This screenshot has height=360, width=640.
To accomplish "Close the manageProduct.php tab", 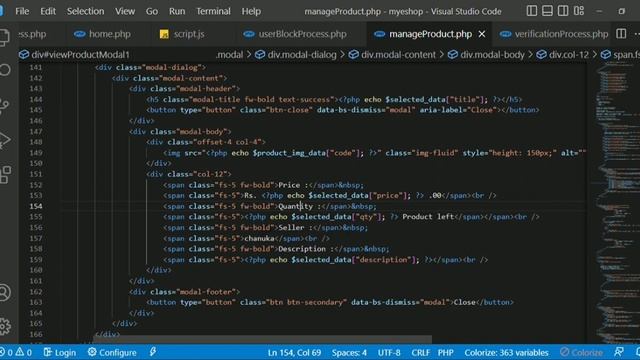I will point(482,34).
